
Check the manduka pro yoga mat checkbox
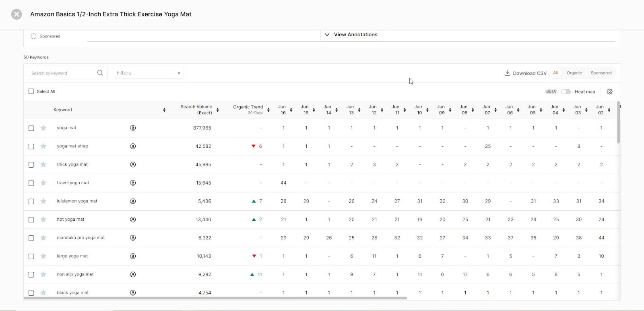coord(31,238)
